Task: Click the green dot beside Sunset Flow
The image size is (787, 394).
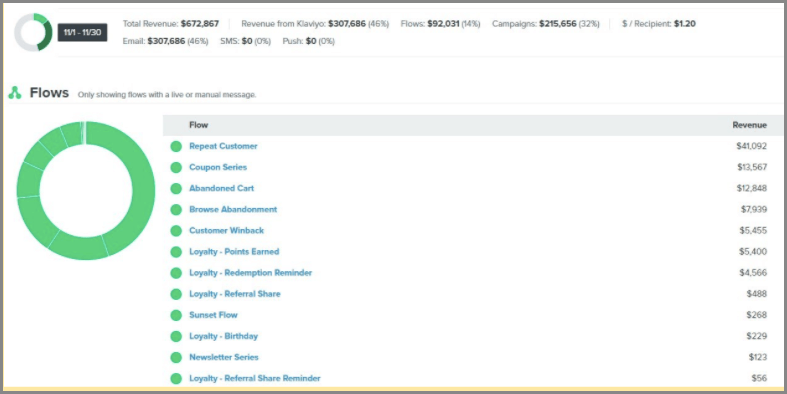Action: (176, 315)
